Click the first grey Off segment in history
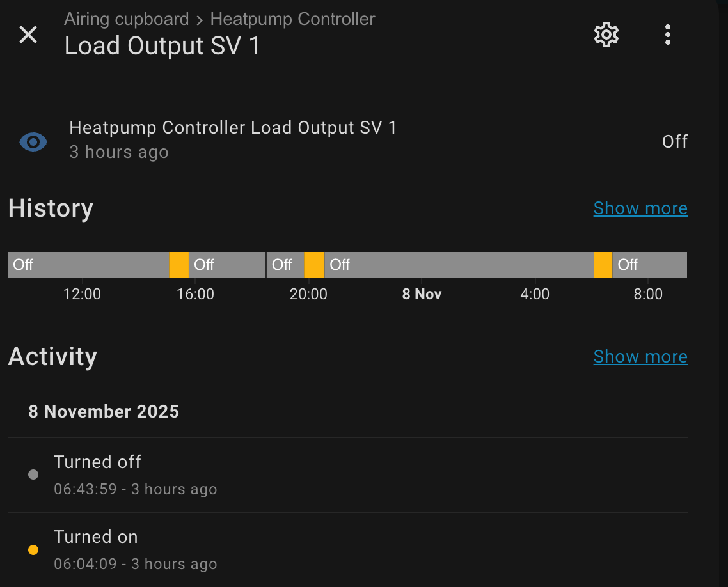 (x=88, y=265)
